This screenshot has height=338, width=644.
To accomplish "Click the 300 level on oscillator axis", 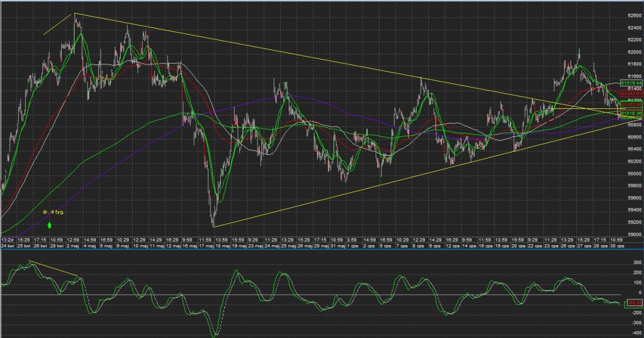I will click(637, 262).
